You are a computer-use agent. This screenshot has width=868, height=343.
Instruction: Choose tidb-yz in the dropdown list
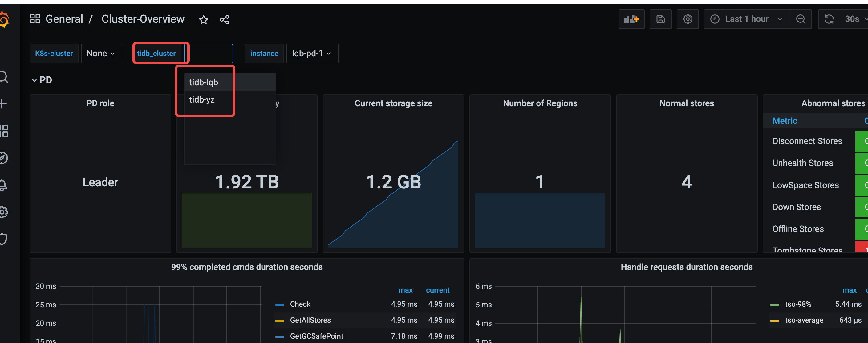202,100
